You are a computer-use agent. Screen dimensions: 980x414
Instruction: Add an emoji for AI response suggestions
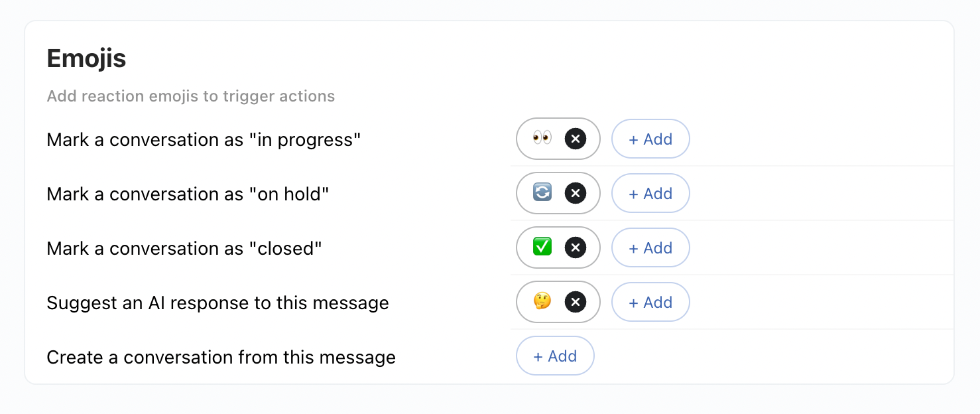[650, 302]
